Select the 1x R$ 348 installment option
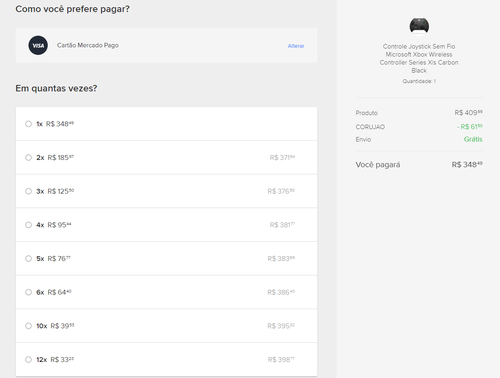This screenshot has width=500, height=378. (x=28, y=124)
